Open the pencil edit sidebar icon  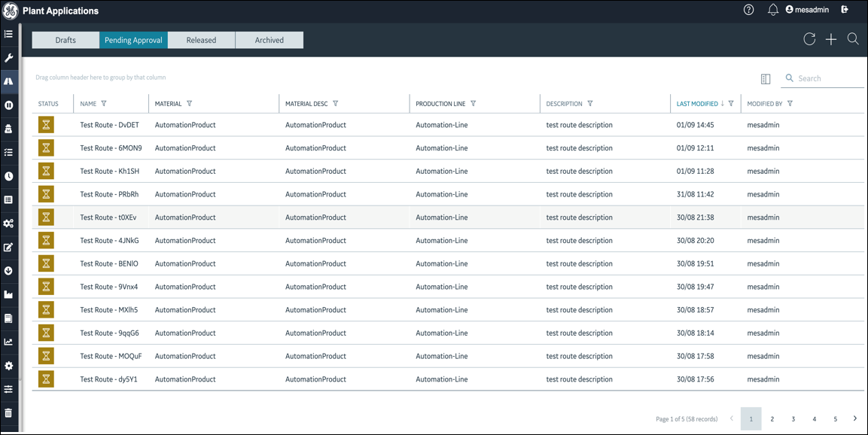[x=8, y=248]
